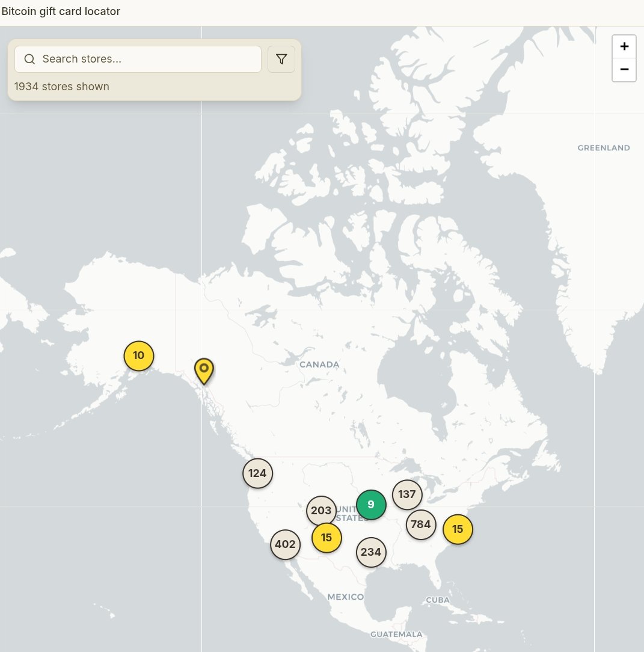644x652 pixels.
Task: Expand the cluster of 784 stores
Action: tap(421, 524)
